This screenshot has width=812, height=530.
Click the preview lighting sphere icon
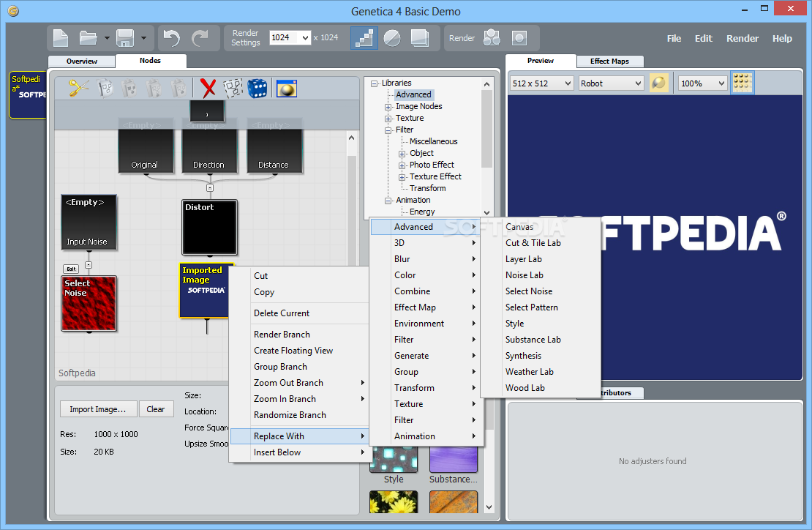coord(658,83)
